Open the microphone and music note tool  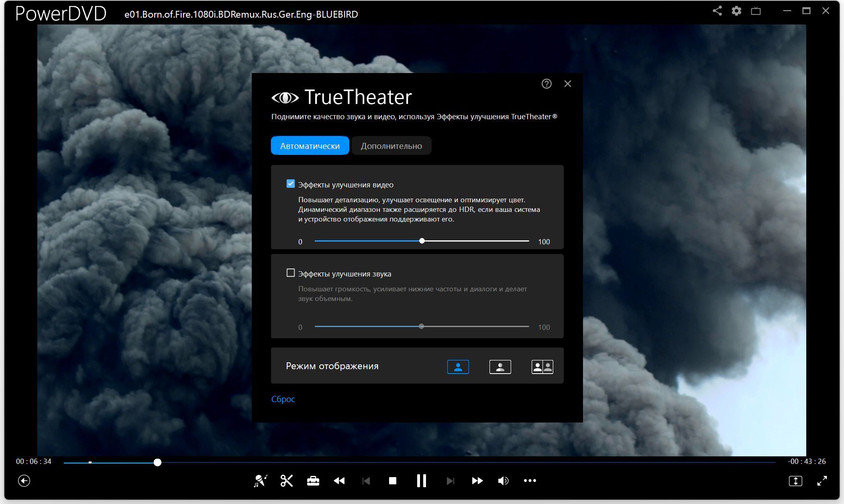tap(261, 481)
